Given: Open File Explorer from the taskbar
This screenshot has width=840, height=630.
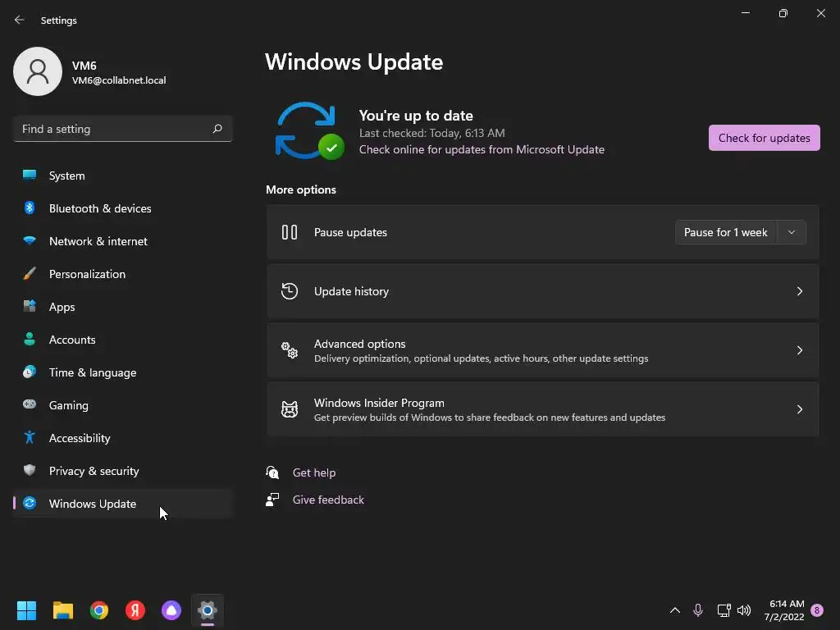Looking at the screenshot, I should [62, 609].
